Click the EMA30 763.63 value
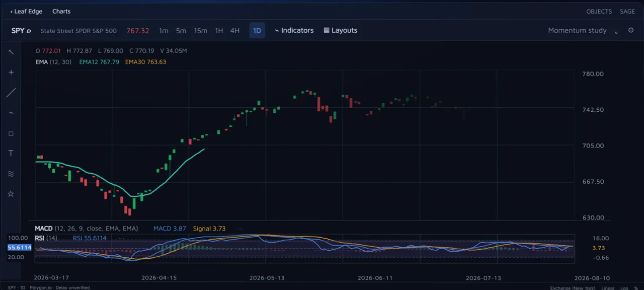The width and height of the screenshot is (644, 290). [x=145, y=62]
